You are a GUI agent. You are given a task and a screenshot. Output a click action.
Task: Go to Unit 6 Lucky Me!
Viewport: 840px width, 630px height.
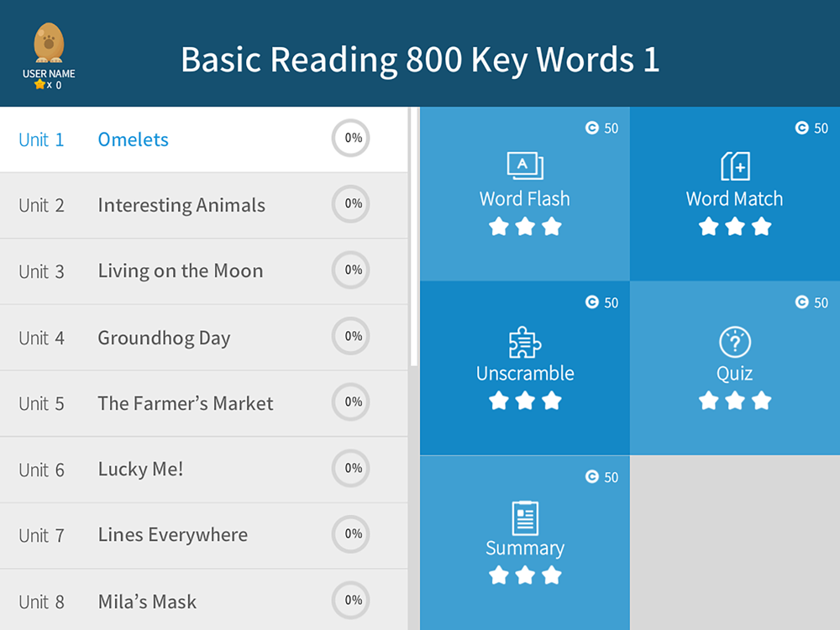point(140,470)
